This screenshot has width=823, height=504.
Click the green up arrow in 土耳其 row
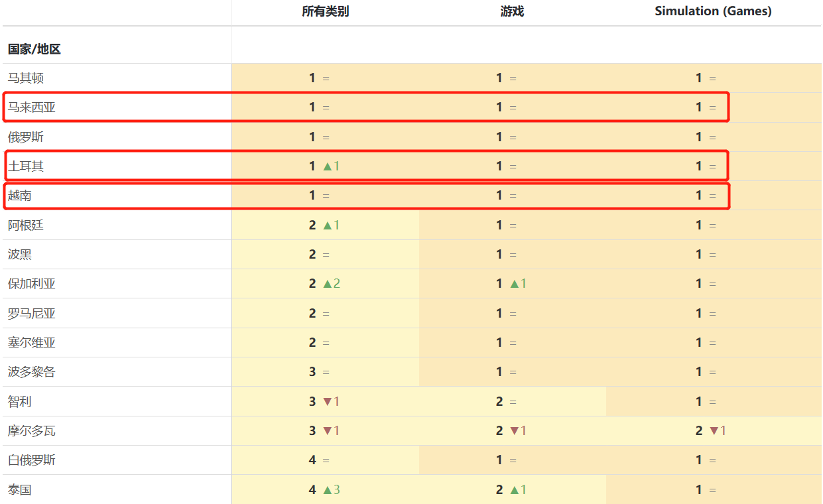(x=327, y=166)
